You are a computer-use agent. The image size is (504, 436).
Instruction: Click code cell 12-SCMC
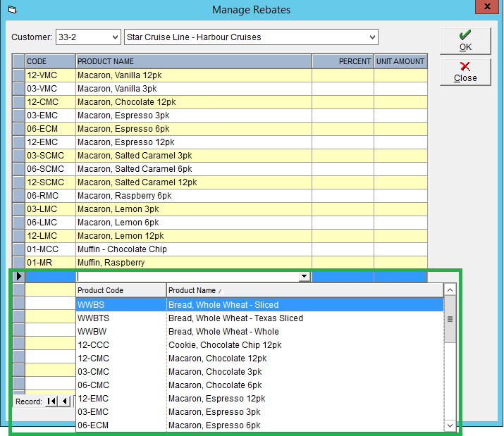51,182
